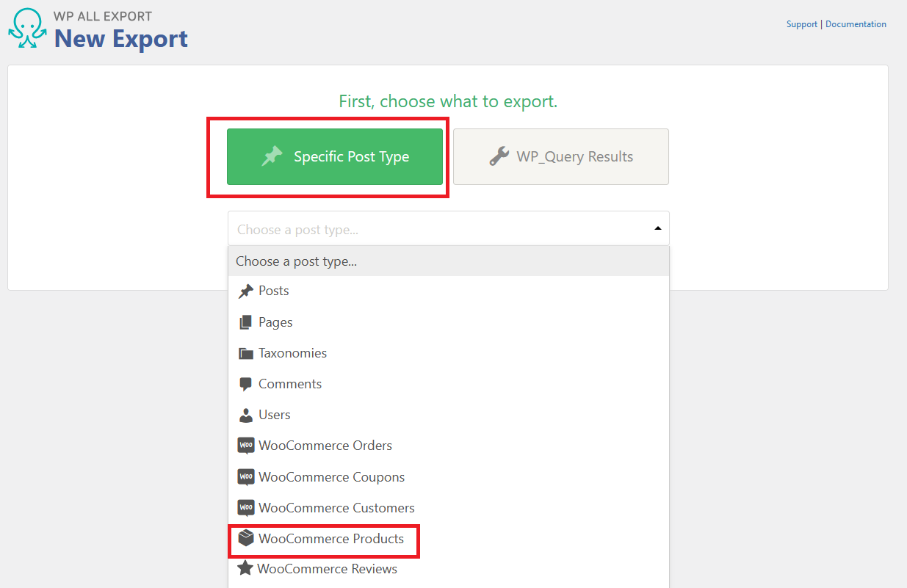This screenshot has height=588, width=907.
Task: Click the Woo icon beside WooCommerce Orders
Action: coord(246,446)
